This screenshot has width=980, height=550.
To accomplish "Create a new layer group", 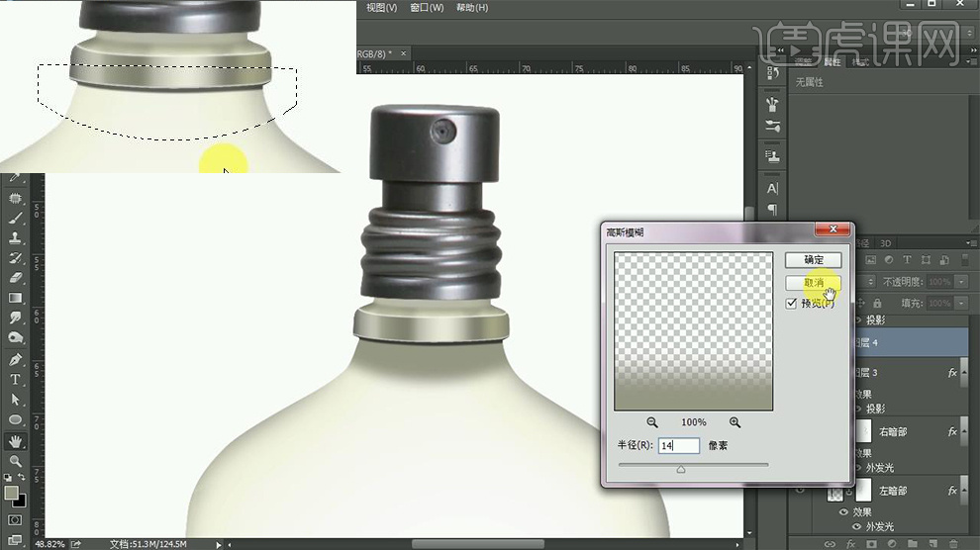I will [x=912, y=543].
